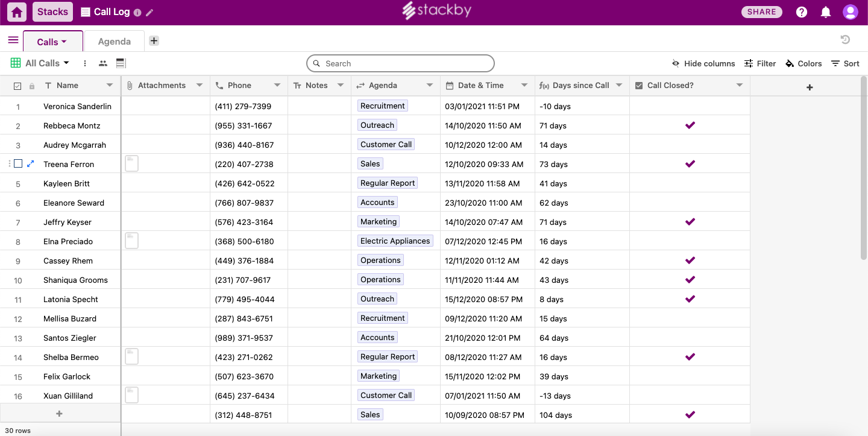Image resolution: width=868 pixels, height=436 pixels.
Task: Edit the Call Log name pencil icon
Action: point(150,13)
